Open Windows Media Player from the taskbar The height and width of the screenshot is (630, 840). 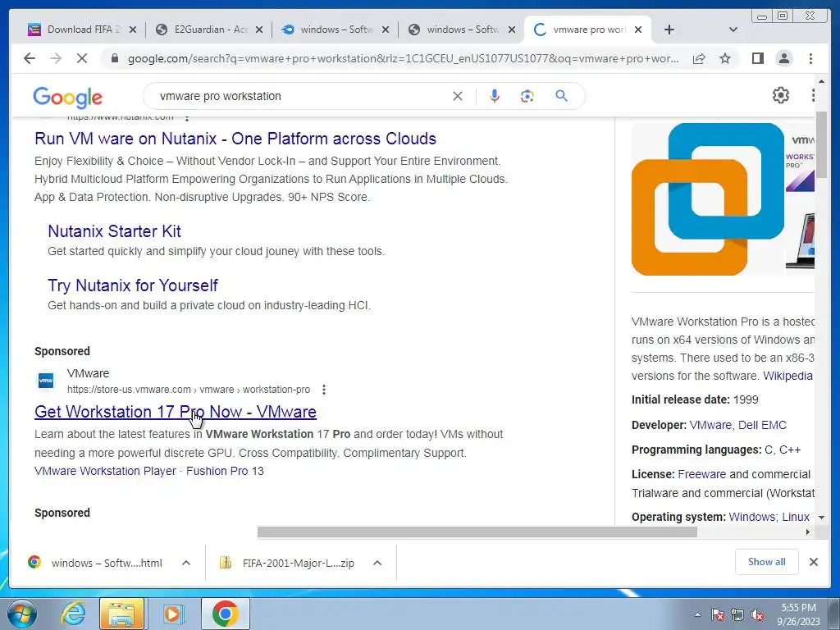point(172,614)
